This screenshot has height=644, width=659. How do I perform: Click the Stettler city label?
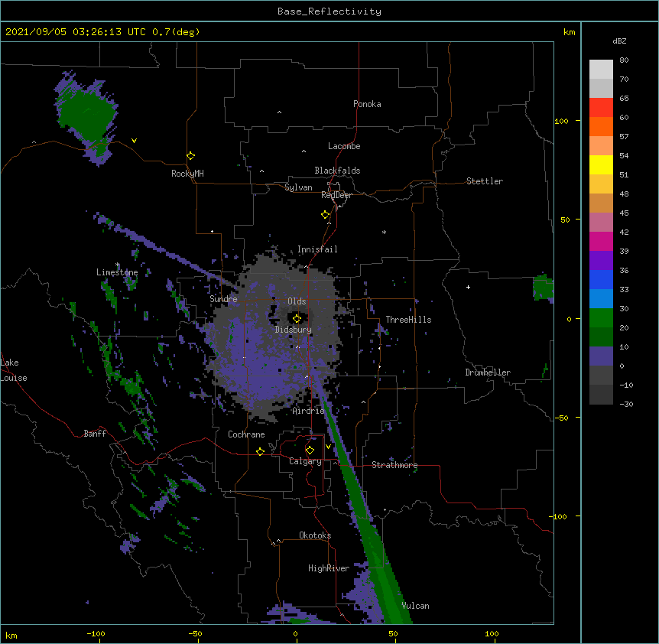(x=485, y=181)
